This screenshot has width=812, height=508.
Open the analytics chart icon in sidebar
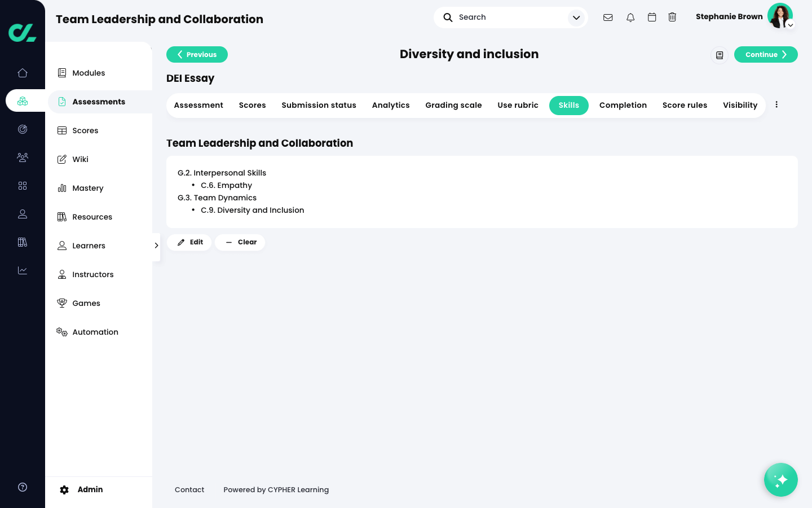[23, 270]
